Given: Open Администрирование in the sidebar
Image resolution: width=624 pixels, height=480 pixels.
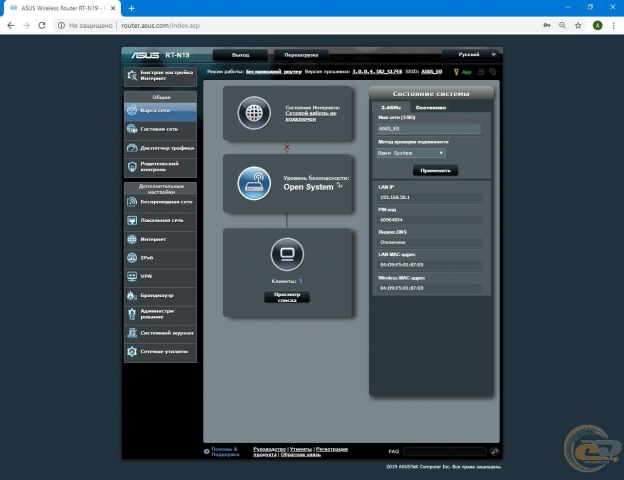Looking at the screenshot, I should tap(160, 314).
